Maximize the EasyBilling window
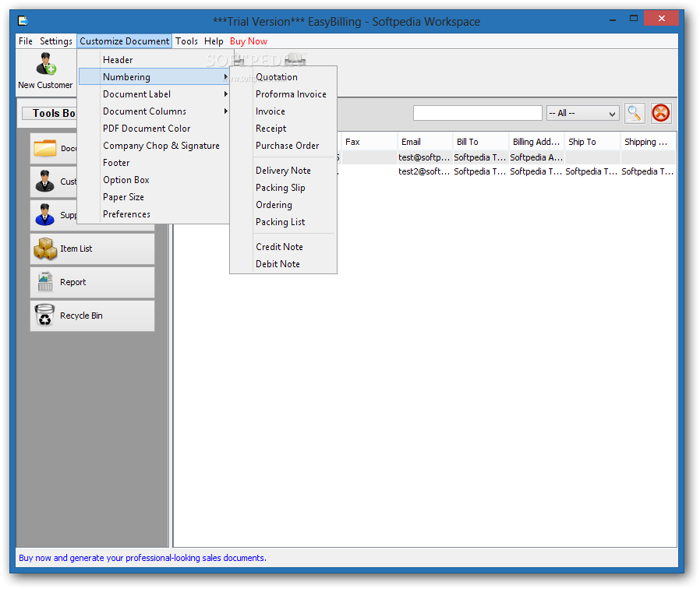This screenshot has height=589, width=700. pos(634,19)
